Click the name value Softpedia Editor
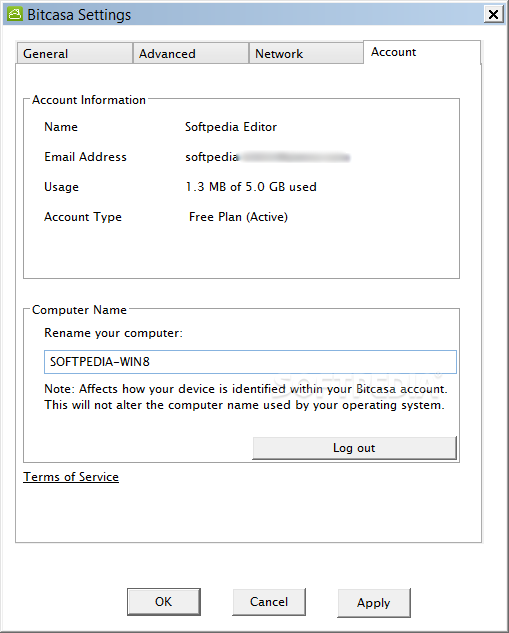 pos(231,127)
